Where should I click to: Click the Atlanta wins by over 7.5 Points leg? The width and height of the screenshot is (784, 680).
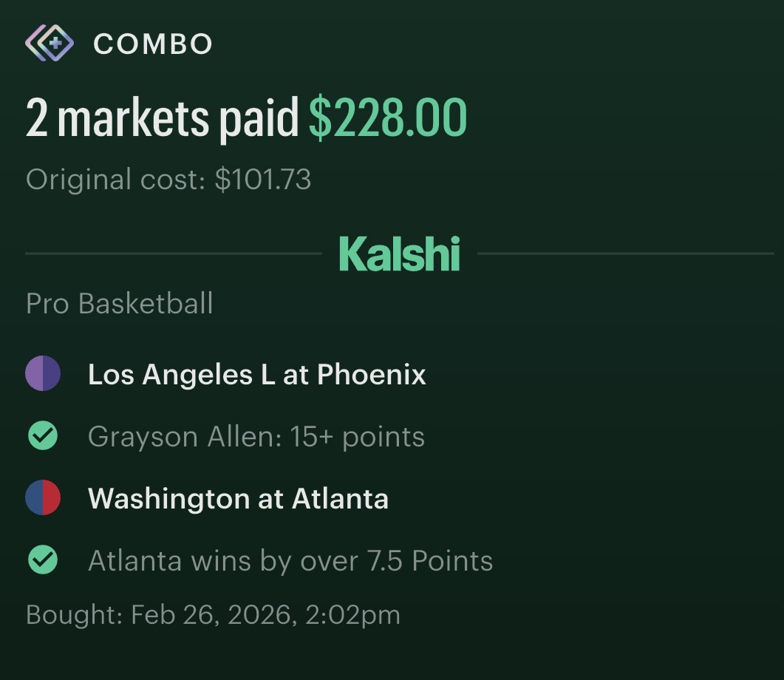(290, 561)
